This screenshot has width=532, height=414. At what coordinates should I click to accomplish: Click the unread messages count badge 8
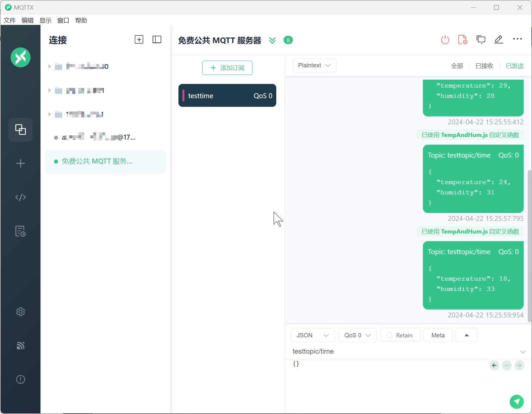pos(288,40)
